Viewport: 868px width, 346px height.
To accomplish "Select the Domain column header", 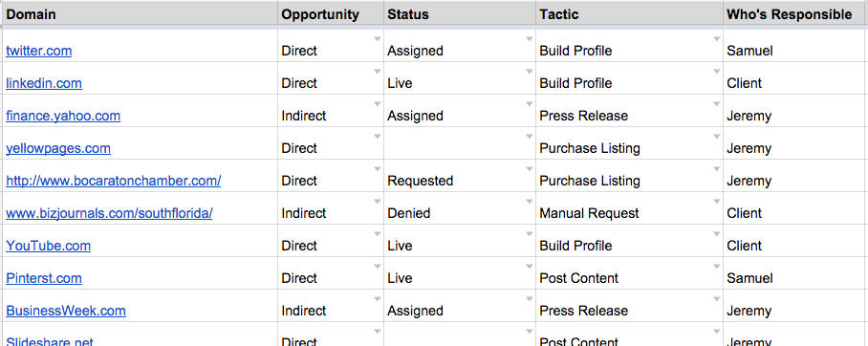I will pos(140,14).
